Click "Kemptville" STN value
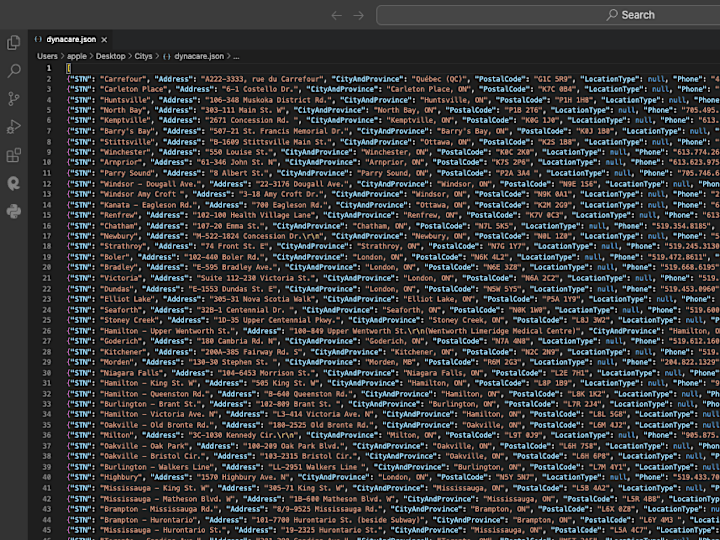This screenshot has height=540, width=720. click(125, 120)
